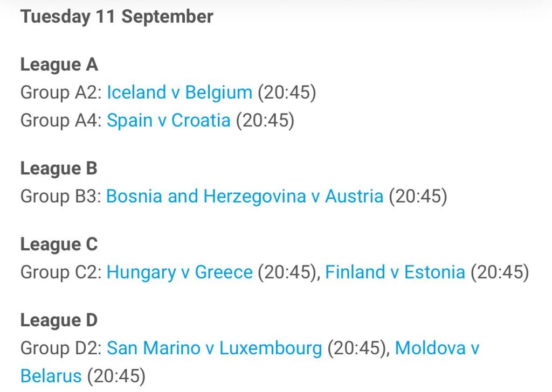Click the League C heading
This screenshot has width=552, height=392.
(59, 244)
